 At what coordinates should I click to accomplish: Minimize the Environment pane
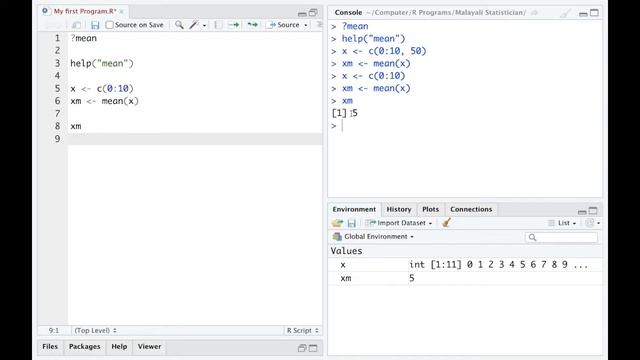[x=582, y=212]
